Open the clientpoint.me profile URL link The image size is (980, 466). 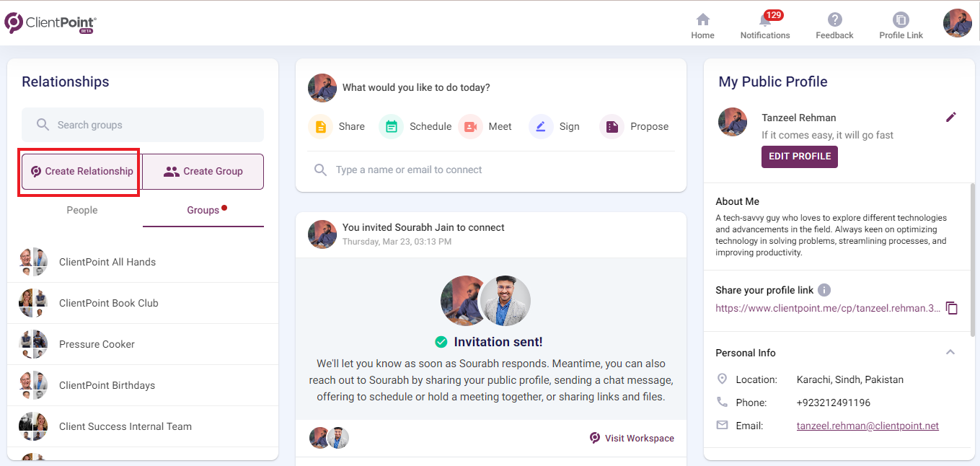(x=828, y=308)
